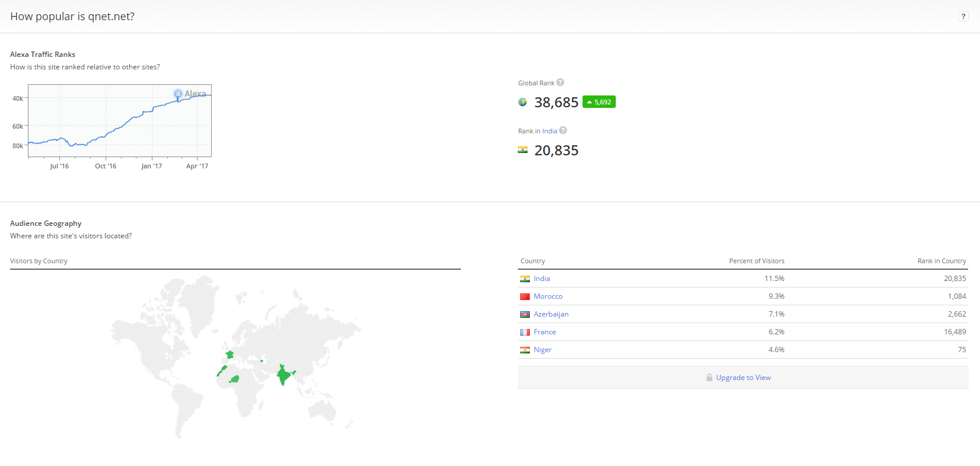Open the Global Rank help tooltip icon
The image size is (980, 466).
tap(560, 82)
